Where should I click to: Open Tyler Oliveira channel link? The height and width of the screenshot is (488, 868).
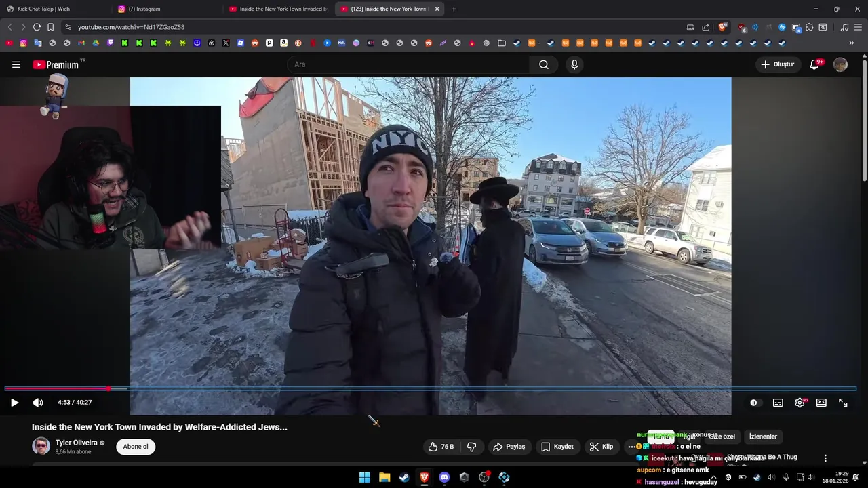(77, 443)
